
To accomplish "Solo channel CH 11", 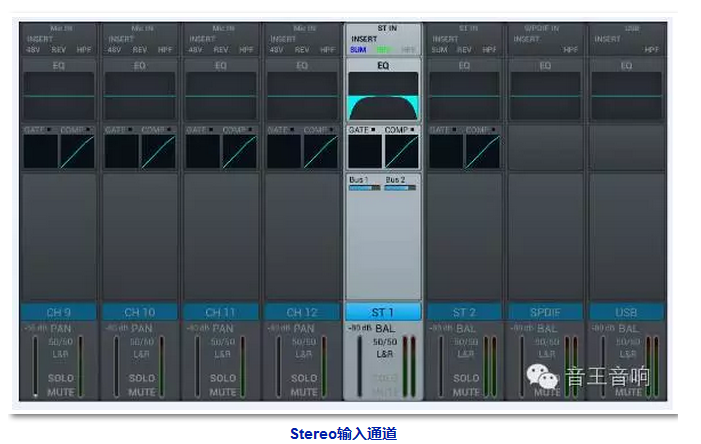I will pos(223,379).
